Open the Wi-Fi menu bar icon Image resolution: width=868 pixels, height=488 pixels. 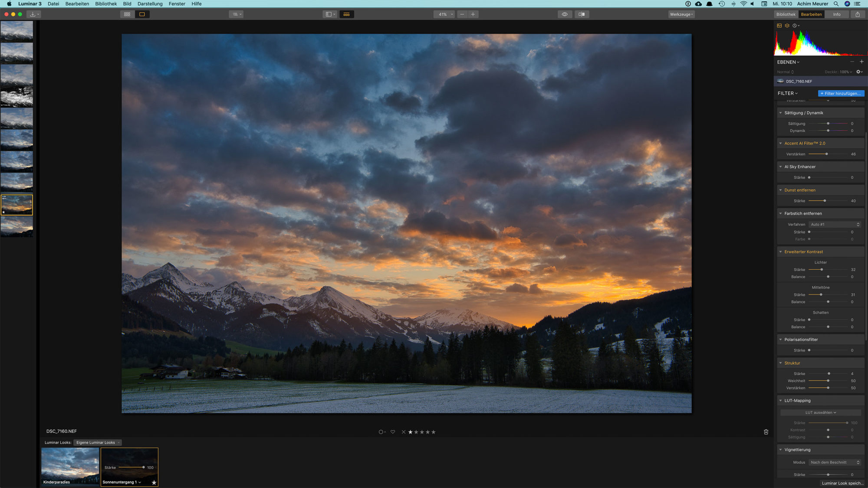743,3
